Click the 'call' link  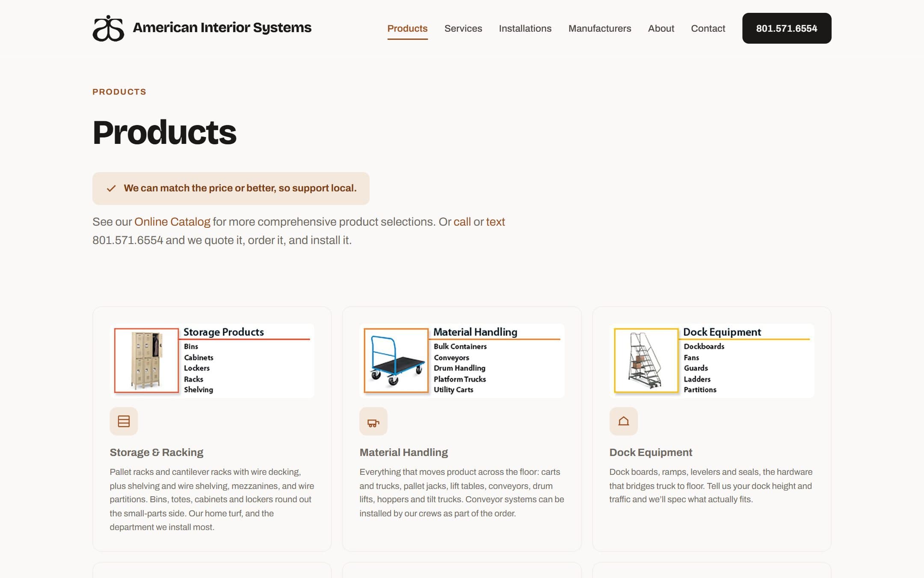point(462,222)
